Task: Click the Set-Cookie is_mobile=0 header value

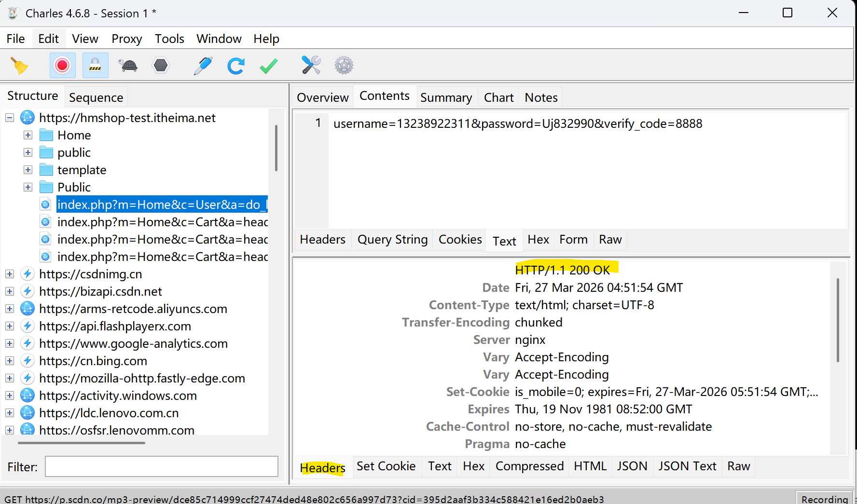Action: pos(666,392)
